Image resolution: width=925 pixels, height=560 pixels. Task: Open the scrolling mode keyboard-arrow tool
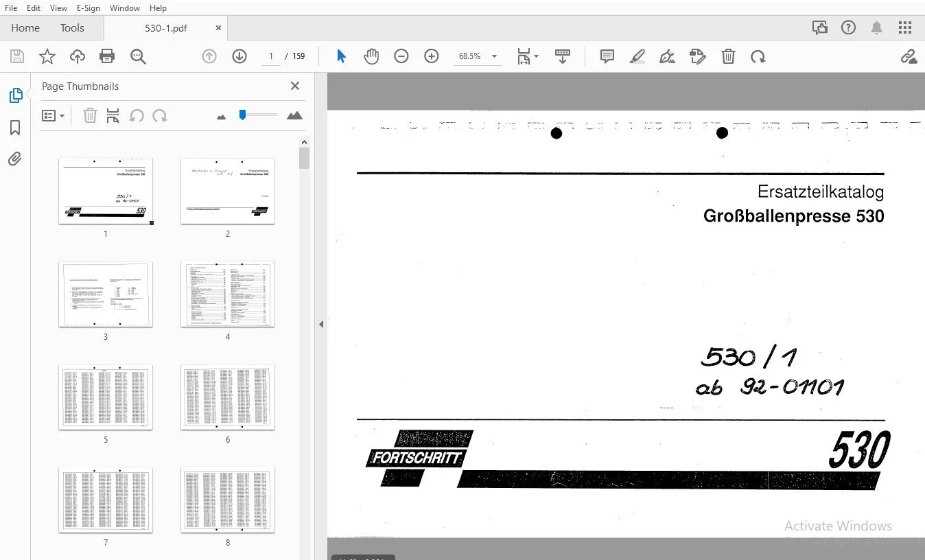click(x=563, y=57)
